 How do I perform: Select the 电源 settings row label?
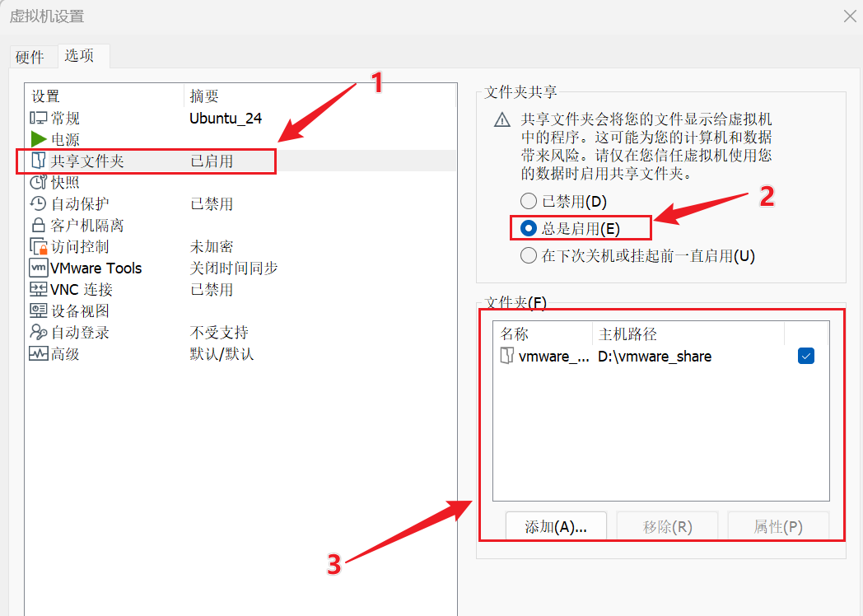pos(66,140)
